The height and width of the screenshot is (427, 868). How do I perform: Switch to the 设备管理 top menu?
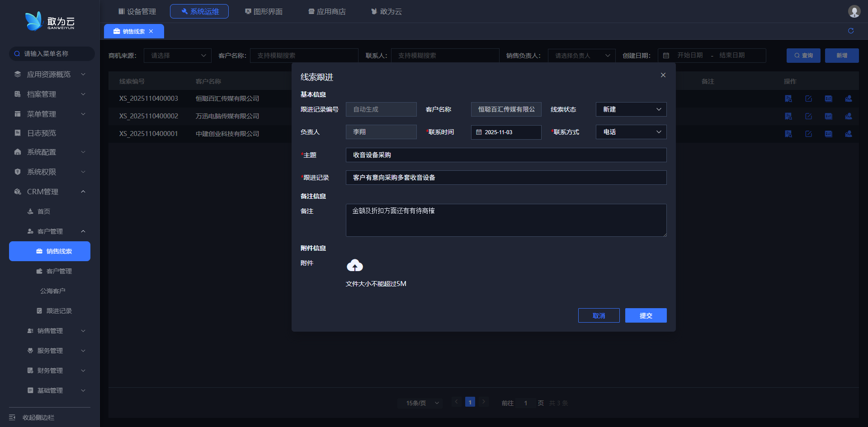137,11
